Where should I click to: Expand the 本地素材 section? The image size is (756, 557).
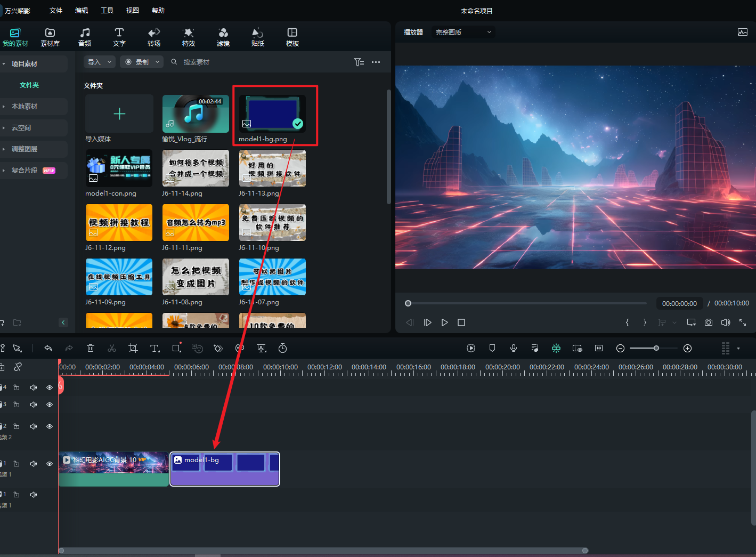[25, 107]
